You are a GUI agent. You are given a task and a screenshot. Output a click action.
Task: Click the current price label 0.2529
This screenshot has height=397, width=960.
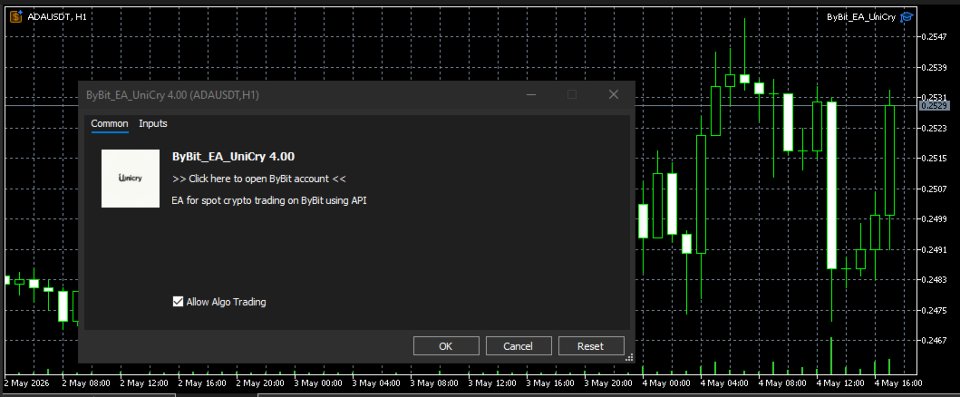934,106
